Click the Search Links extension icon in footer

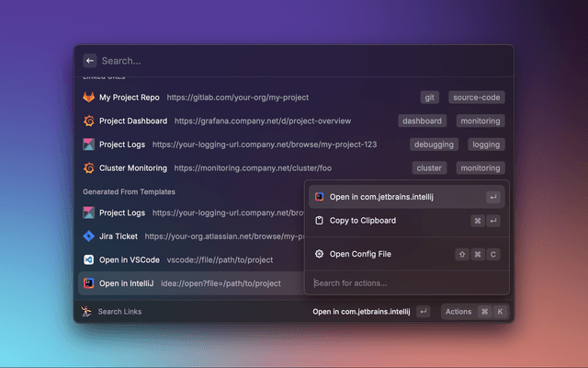tap(86, 312)
